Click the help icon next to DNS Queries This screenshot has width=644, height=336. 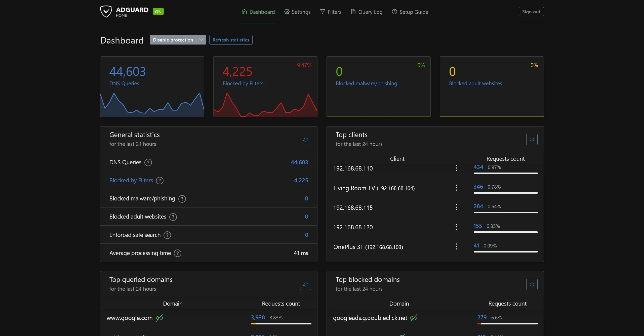tap(148, 162)
